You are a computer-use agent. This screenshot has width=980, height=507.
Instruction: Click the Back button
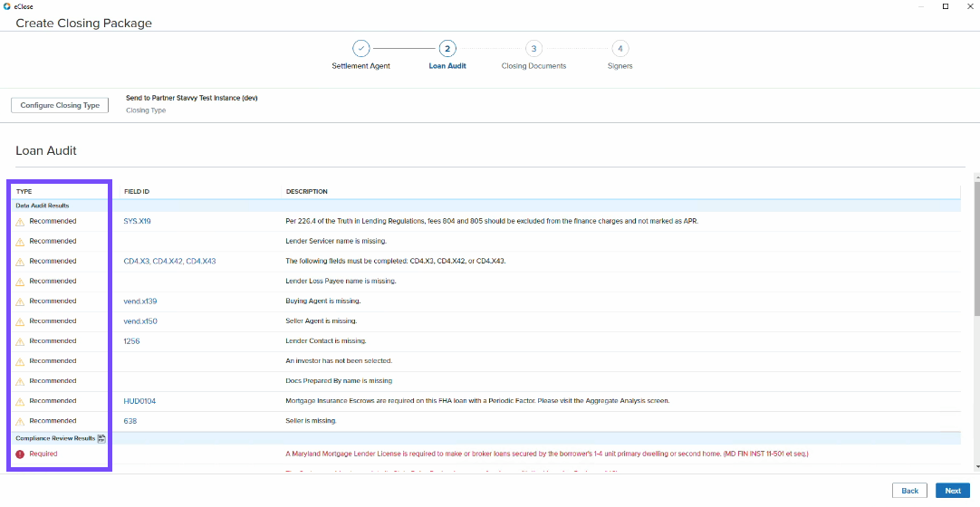tap(909, 491)
